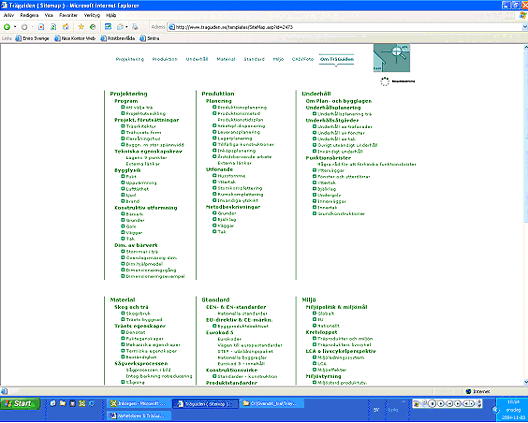Open the Back history dropdown arrow
The image size is (528, 423).
[15, 27]
